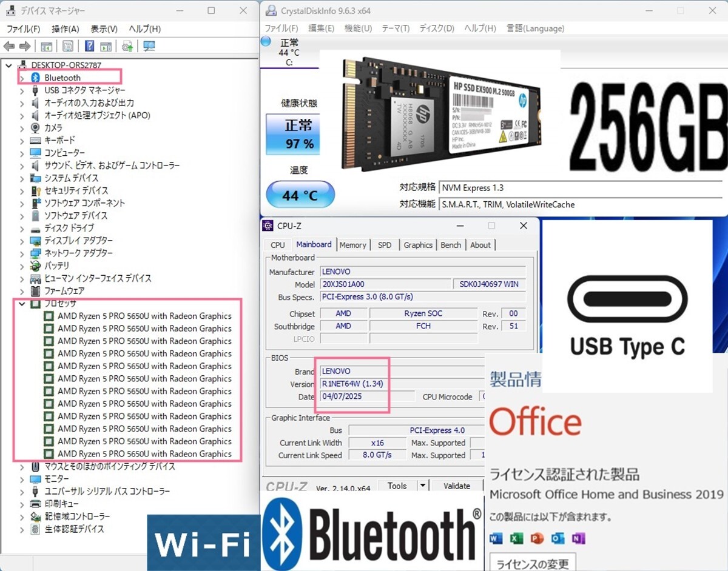Click the Forward arrow in Device Manager toolbar

(x=25, y=47)
